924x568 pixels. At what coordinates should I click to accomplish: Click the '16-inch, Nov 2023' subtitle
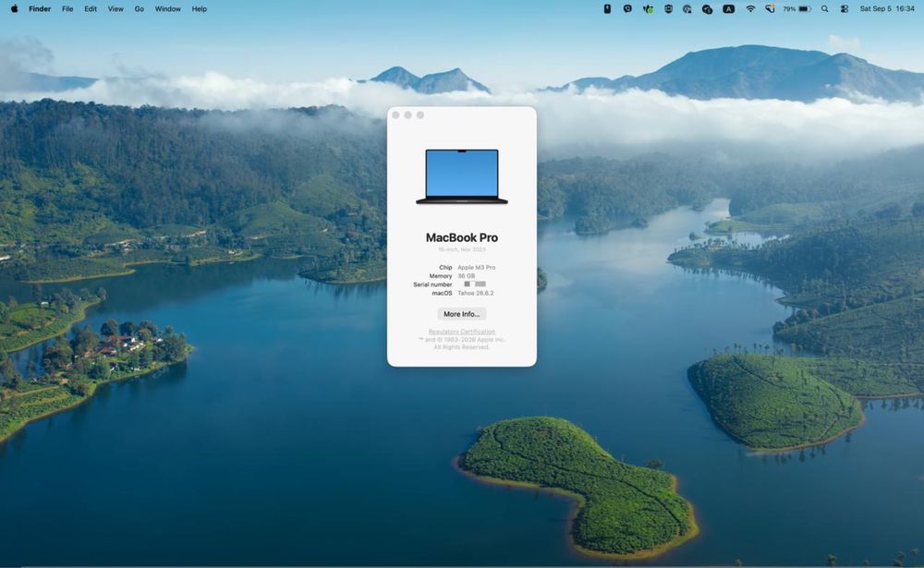point(462,249)
